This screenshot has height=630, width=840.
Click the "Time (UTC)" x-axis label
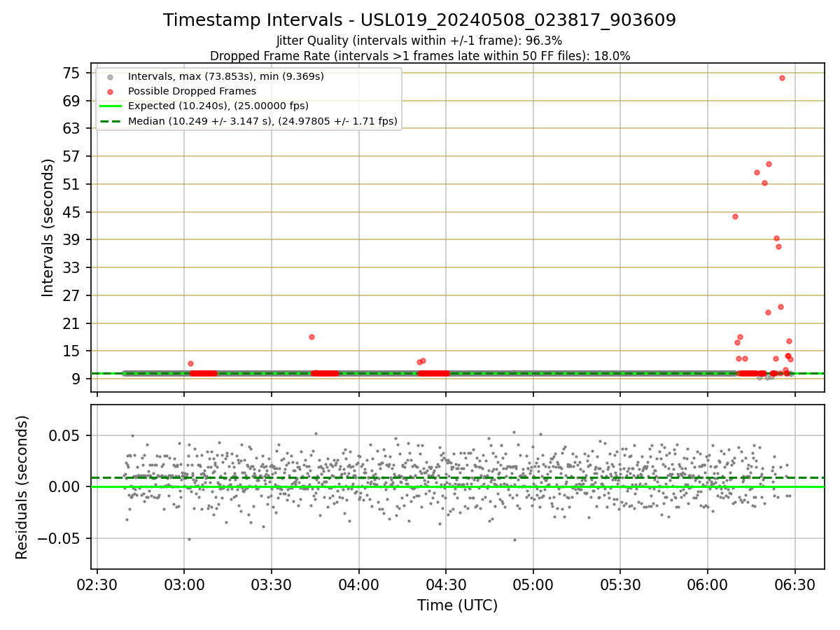(x=457, y=605)
